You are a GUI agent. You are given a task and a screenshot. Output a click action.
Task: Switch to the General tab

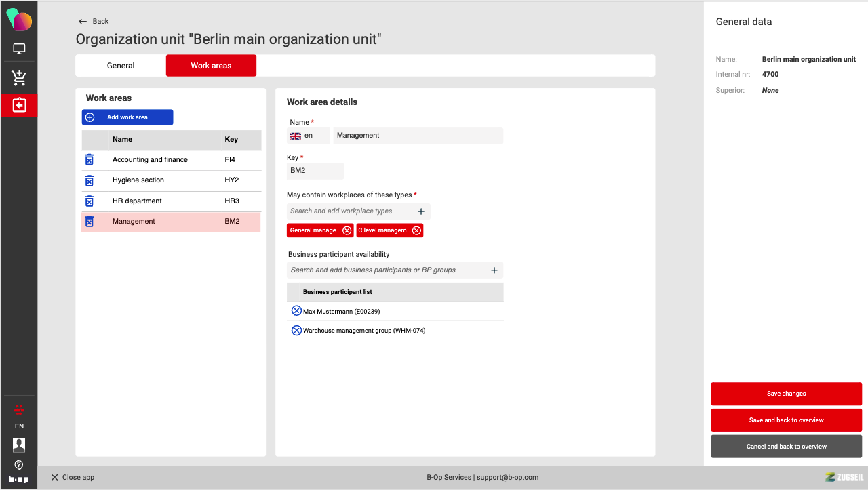(x=121, y=66)
